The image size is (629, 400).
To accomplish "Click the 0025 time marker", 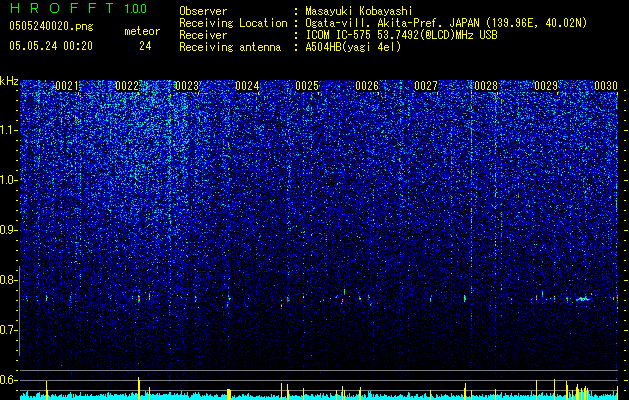I will tap(307, 86).
